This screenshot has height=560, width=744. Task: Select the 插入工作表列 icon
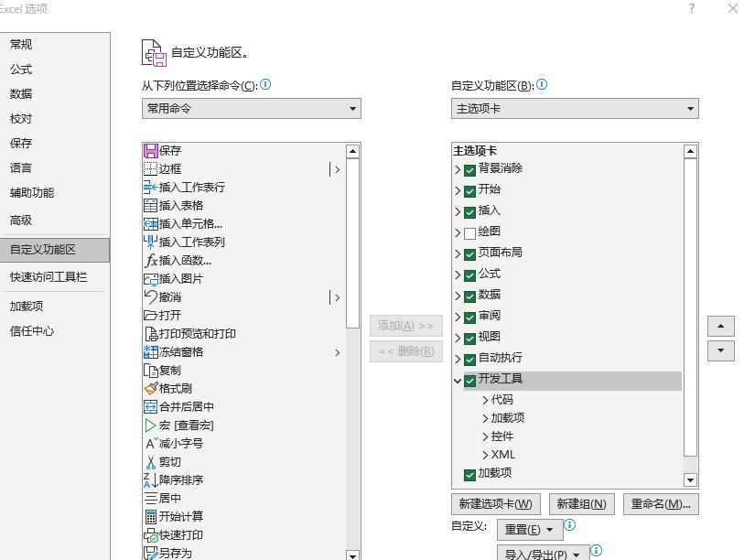tap(150, 242)
